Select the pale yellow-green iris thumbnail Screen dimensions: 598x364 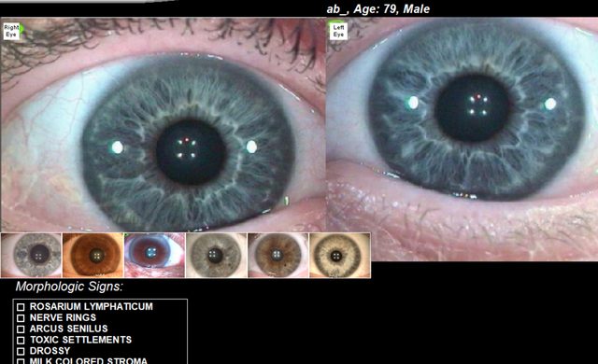pos(340,255)
